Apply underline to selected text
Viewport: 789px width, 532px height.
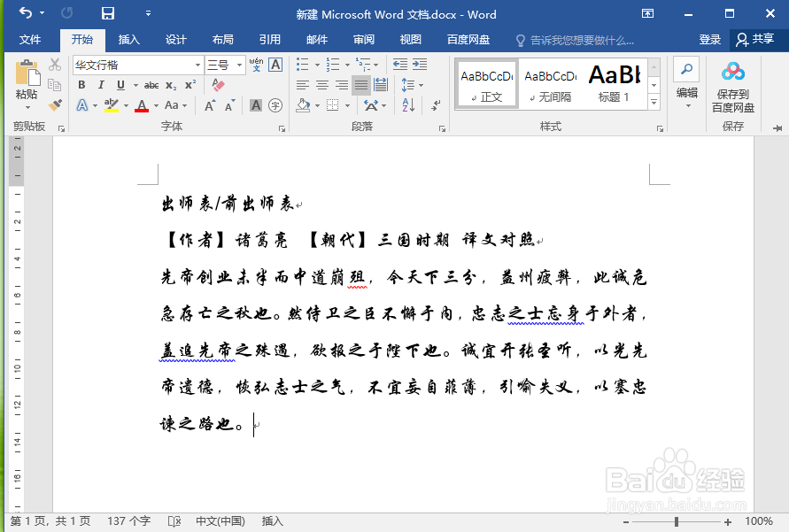coord(118,84)
